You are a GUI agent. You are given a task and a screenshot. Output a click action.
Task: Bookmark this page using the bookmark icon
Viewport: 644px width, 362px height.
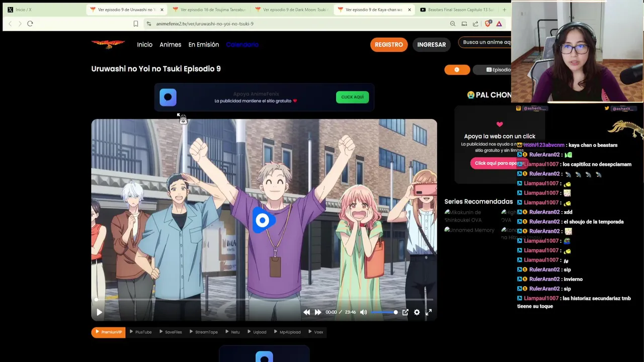[136, 24]
